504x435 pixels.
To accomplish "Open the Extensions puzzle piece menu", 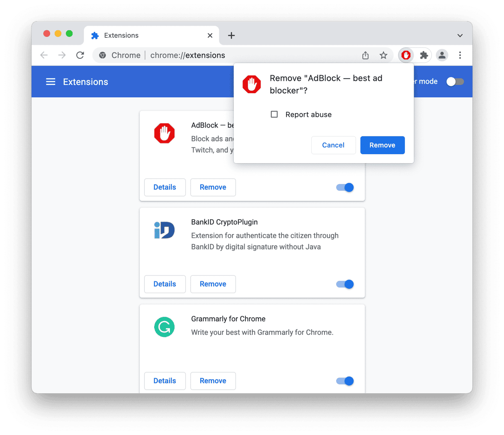I will pos(424,55).
